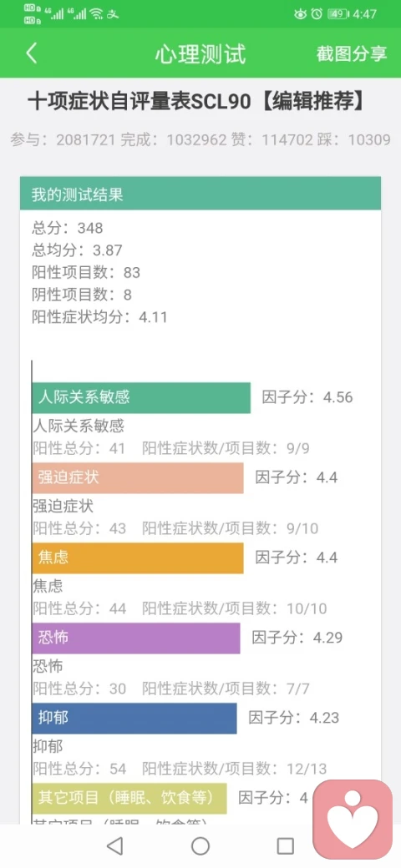
Task: Tap the yellow 其它项目 factor bar
Action: (x=129, y=798)
